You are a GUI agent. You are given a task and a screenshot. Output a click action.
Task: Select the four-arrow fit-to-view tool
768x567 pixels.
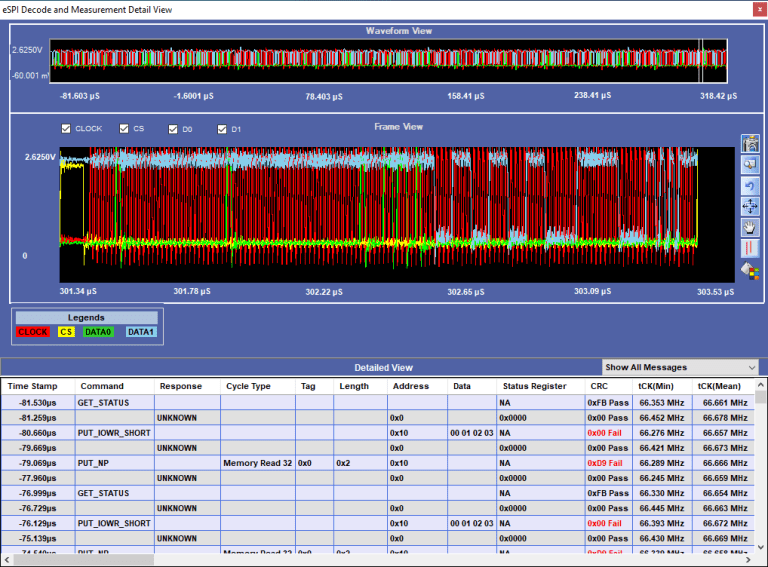[x=749, y=206]
